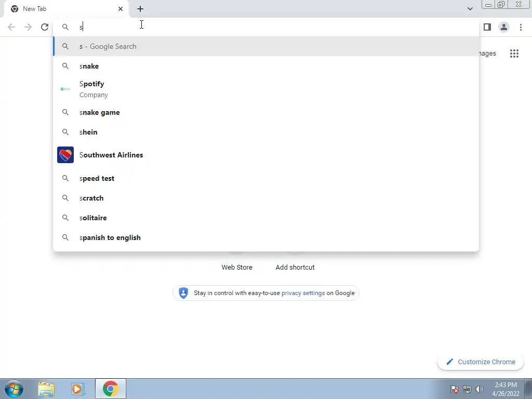Image resolution: width=532 pixels, height=399 pixels.
Task: Go forward using the forward arrow
Action: click(28, 27)
